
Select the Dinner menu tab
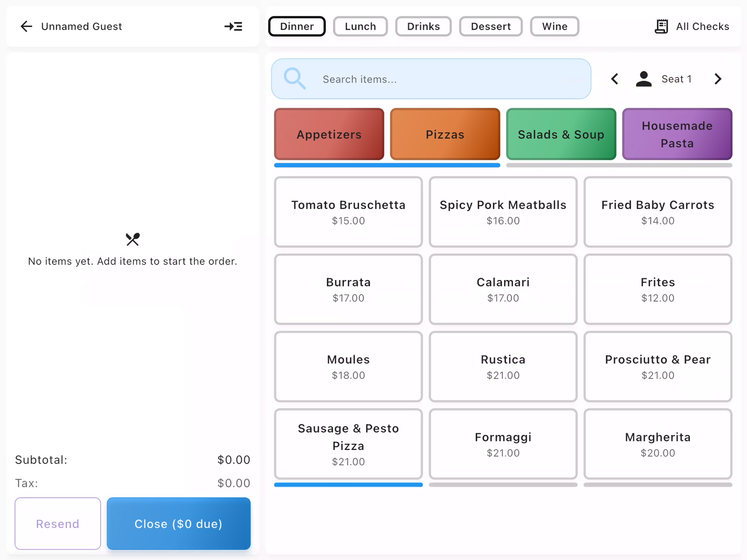[296, 26]
